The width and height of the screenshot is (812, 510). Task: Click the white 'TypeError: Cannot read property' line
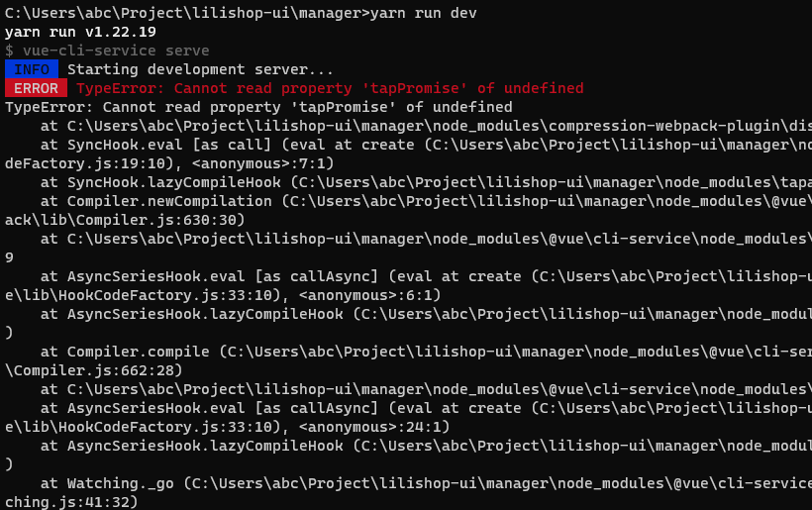258,107
